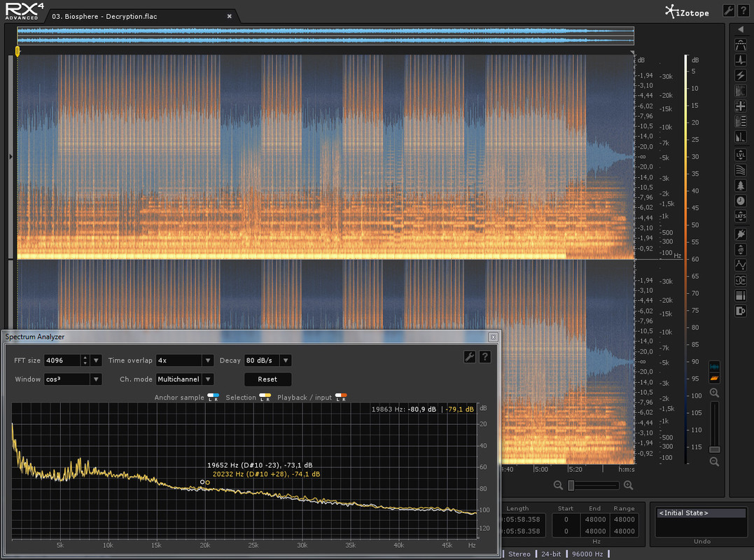
Task: Open the main help question mark
Action: [x=743, y=10]
